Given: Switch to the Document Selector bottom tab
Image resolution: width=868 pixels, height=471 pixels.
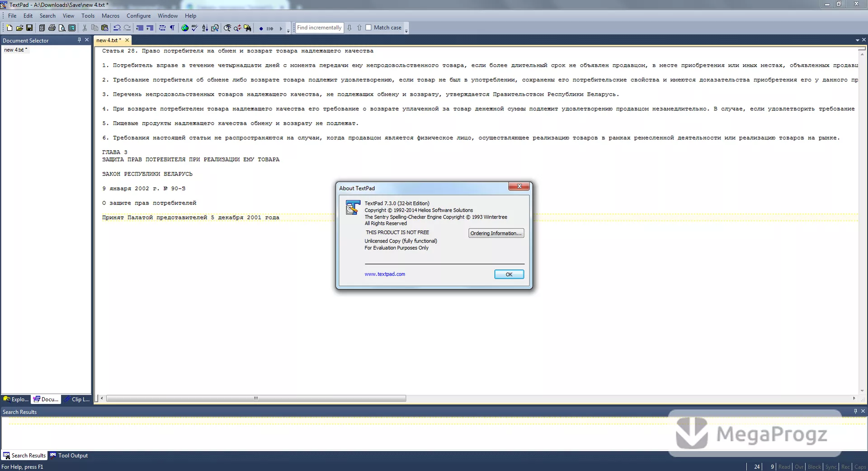Looking at the screenshot, I should 46,400.
